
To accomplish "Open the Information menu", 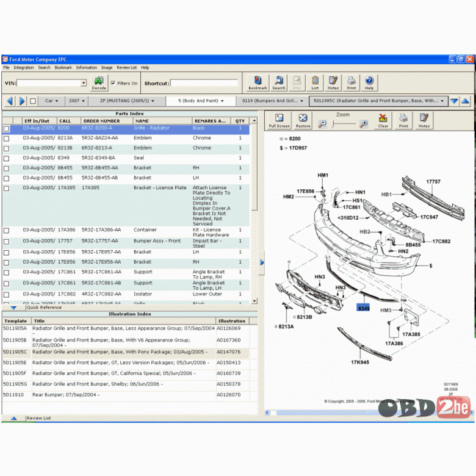I will click(87, 67).
